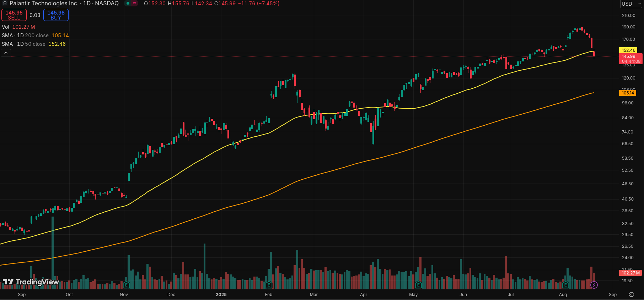Open chart settings hexagon icon

[631, 295]
